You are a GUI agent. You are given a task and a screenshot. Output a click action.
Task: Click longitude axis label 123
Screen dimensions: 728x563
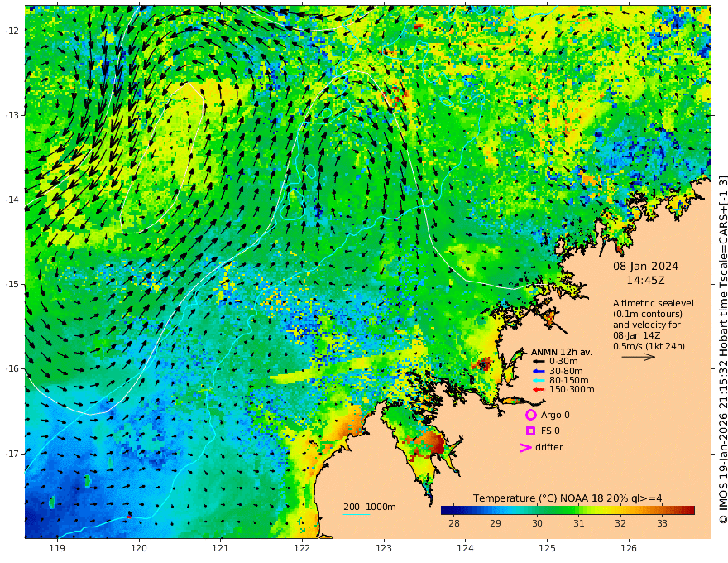384,549
